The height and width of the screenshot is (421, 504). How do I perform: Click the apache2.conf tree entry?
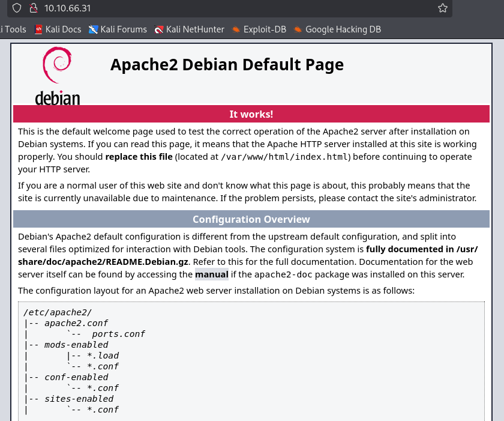coord(76,323)
